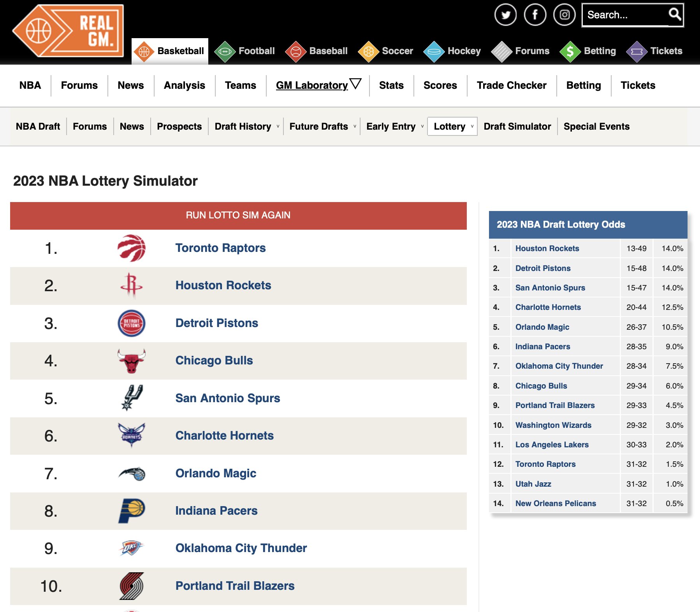Open Washington Wizards in the odds table
This screenshot has width=700, height=612.
[x=554, y=425]
